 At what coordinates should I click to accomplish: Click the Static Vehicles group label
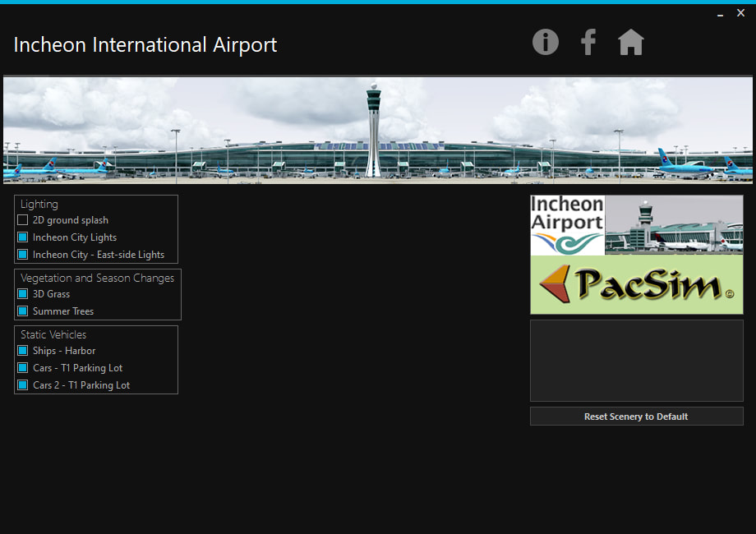tap(53, 334)
